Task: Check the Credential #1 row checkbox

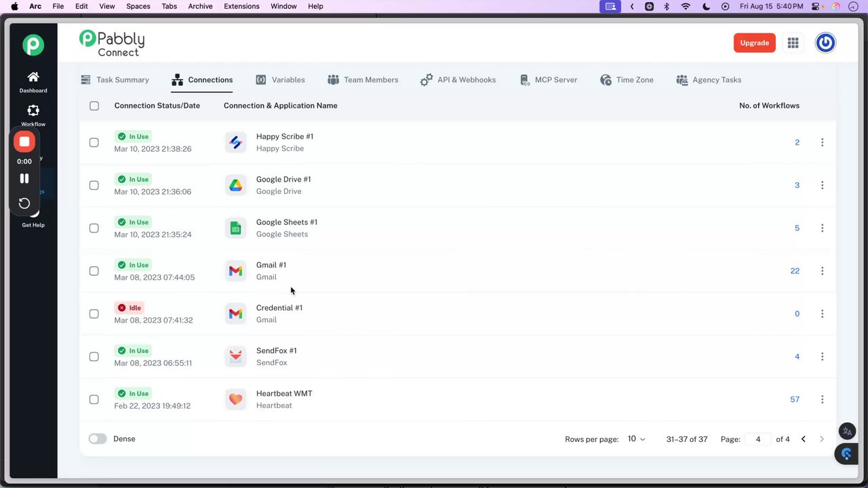Action: [94, 314]
